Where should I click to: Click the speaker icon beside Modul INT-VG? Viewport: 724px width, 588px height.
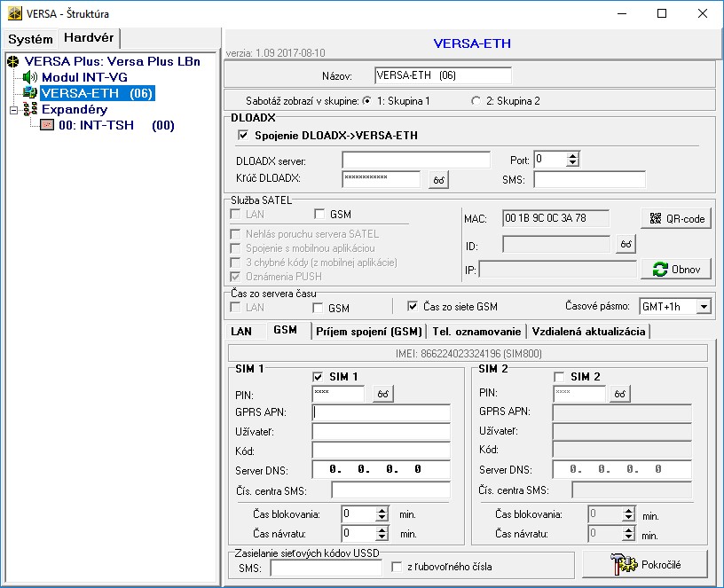(x=29, y=77)
